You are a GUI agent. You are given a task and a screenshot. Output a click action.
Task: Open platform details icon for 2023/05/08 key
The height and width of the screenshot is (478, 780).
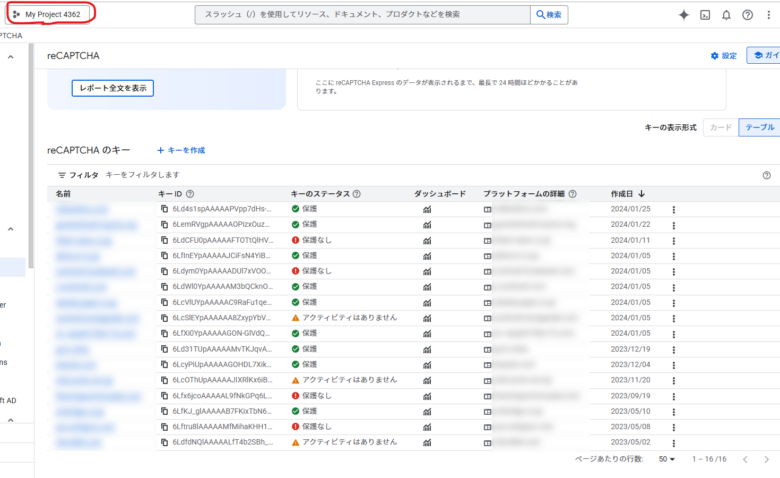(487, 427)
